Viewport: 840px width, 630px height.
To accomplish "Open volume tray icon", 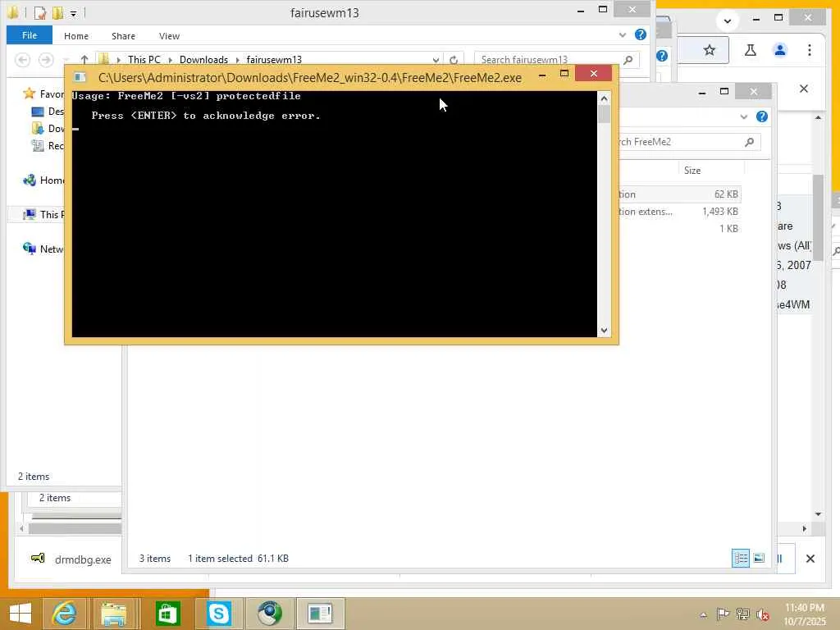I will [763, 614].
